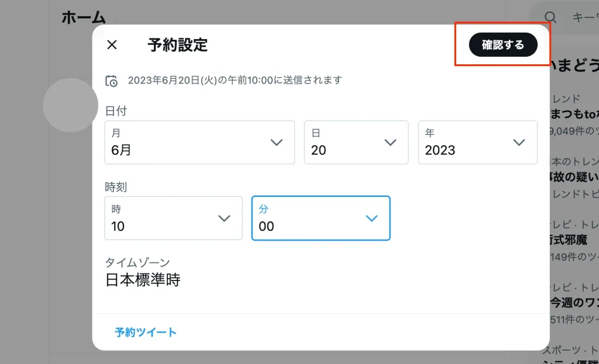Click the calendar clock schedule icon
The height and width of the screenshot is (364, 599).
111,81
